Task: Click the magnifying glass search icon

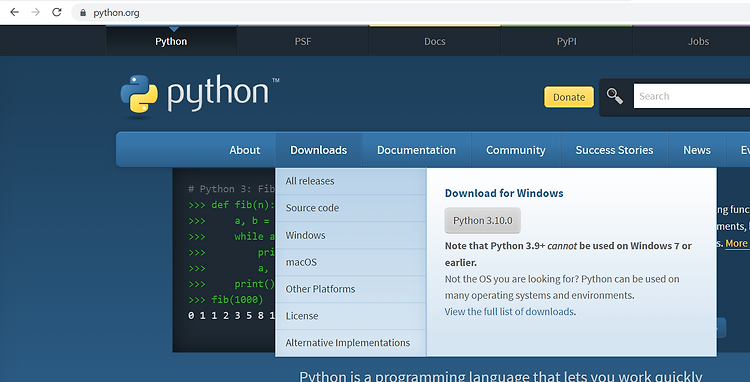Action: click(x=615, y=96)
